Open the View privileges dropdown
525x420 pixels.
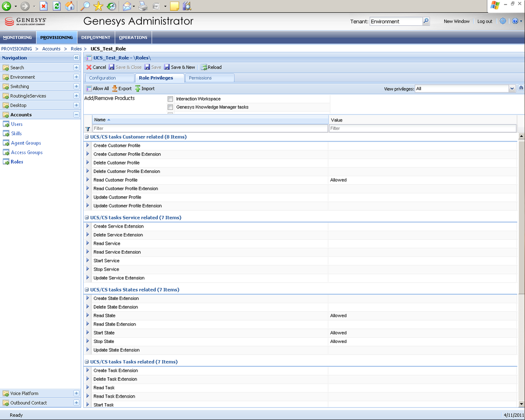(x=511, y=89)
